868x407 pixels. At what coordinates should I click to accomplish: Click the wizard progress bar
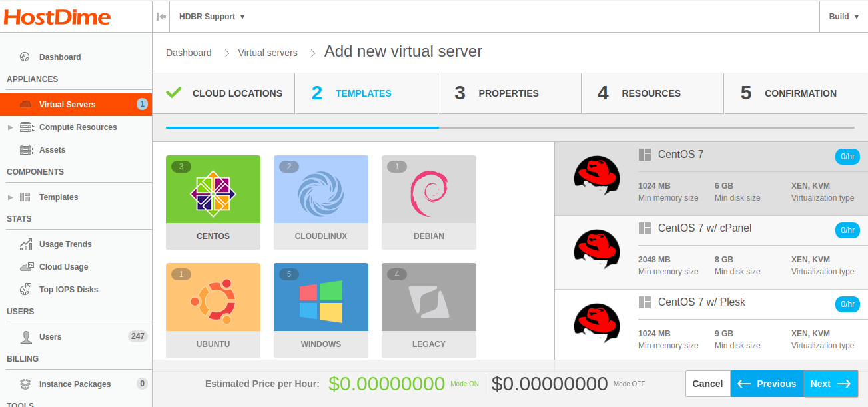pos(510,127)
